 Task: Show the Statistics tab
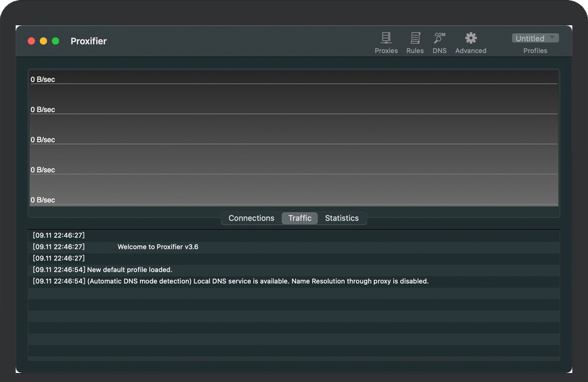click(341, 218)
